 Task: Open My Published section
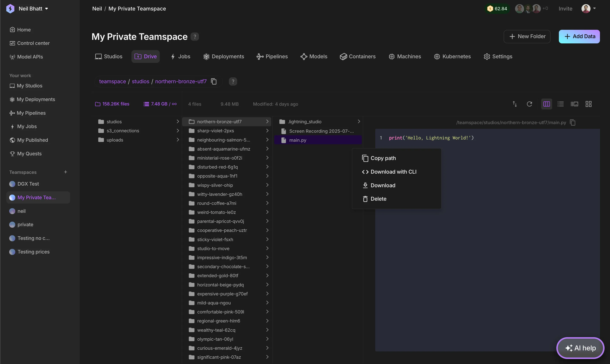coord(29,140)
